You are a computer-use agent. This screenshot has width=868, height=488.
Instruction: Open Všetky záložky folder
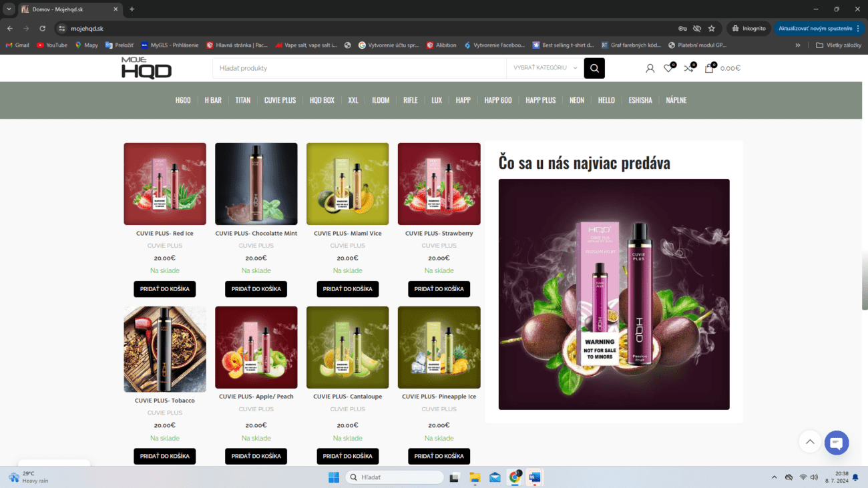point(839,45)
